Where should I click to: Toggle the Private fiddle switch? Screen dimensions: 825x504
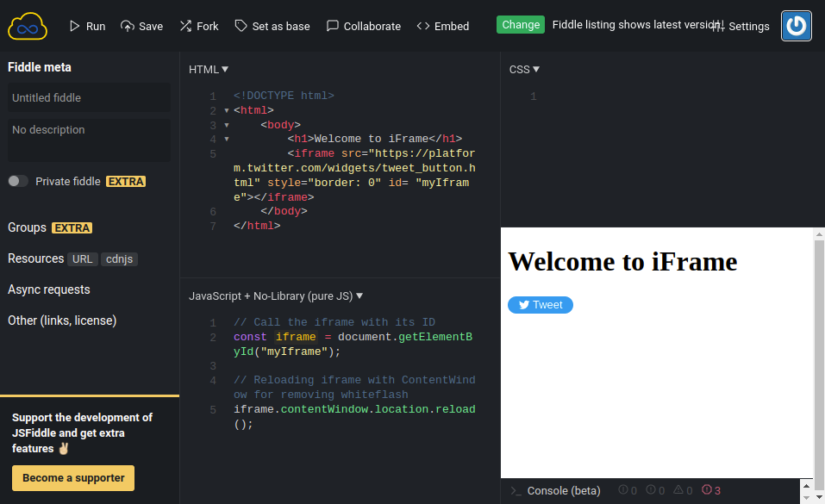[18, 181]
